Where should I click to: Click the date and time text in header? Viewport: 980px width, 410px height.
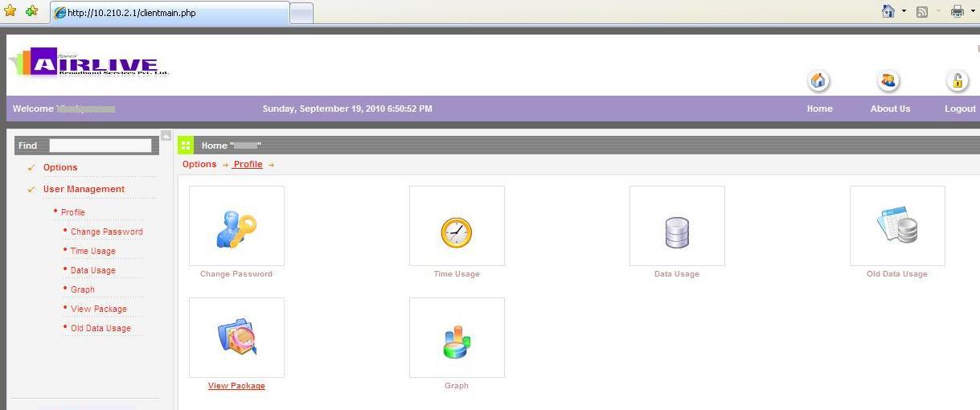[347, 109]
